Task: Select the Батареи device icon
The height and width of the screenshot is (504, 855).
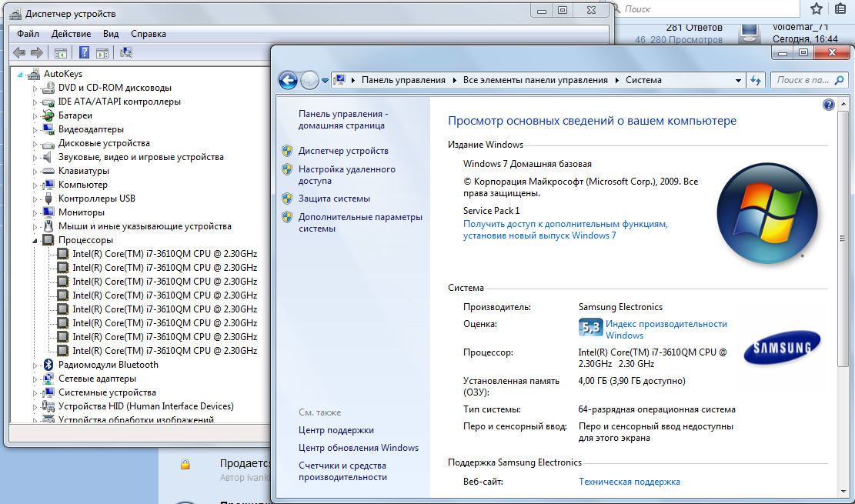Action: click(48, 115)
